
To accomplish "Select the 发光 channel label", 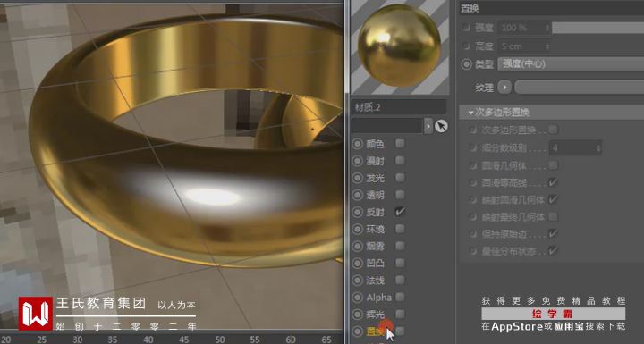I will (375, 178).
